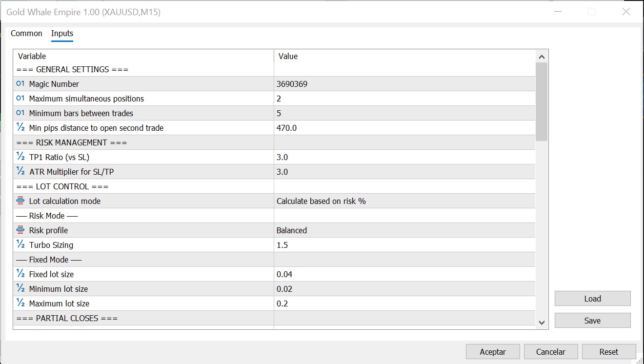644x364 pixels.
Task: Click the integer icon beside Maximum simultaneous positions
Action: pos(20,98)
